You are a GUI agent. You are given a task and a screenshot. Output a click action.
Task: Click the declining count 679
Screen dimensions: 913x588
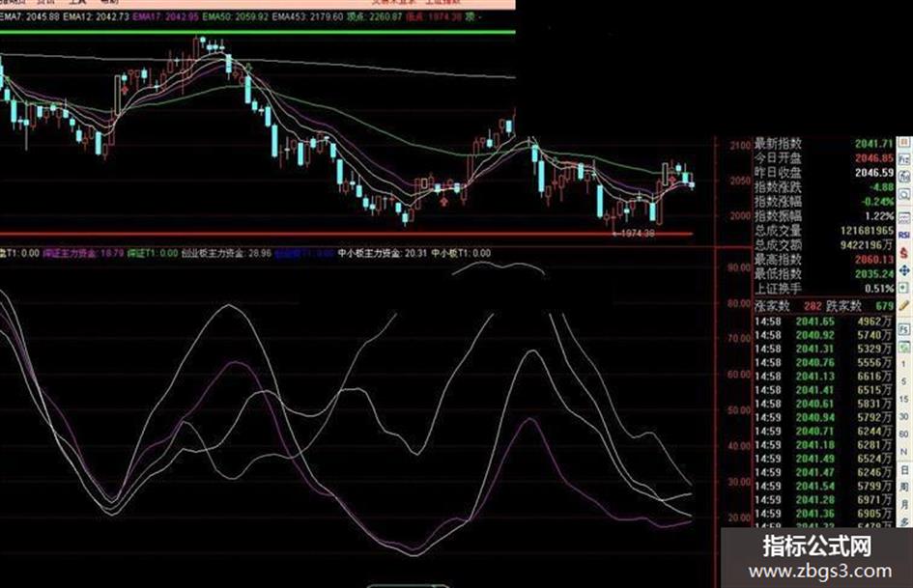point(884,306)
